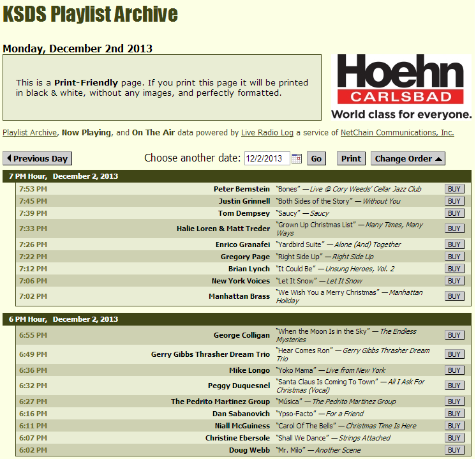Focus the date input showing 12/2/2013
This screenshot has width=476, height=459.
point(267,158)
